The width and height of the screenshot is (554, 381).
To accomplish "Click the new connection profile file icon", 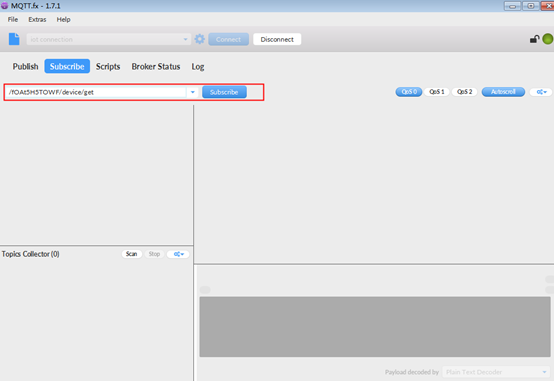I will pos(14,39).
